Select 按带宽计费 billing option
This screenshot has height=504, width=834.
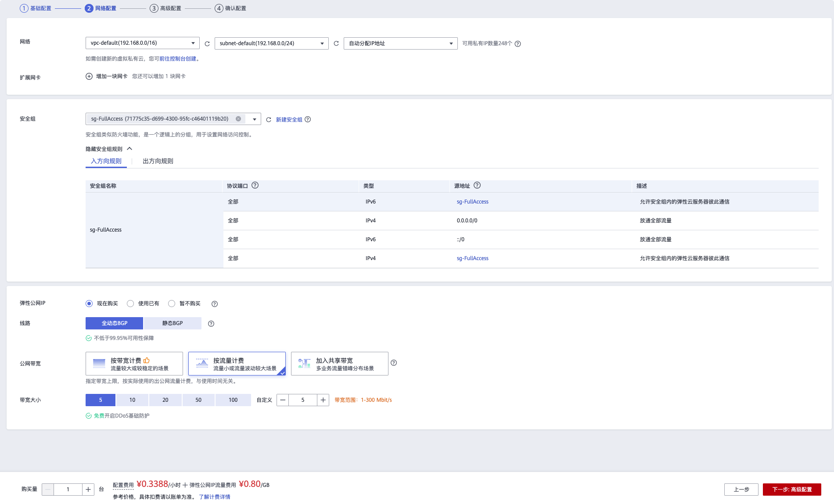point(134,364)
